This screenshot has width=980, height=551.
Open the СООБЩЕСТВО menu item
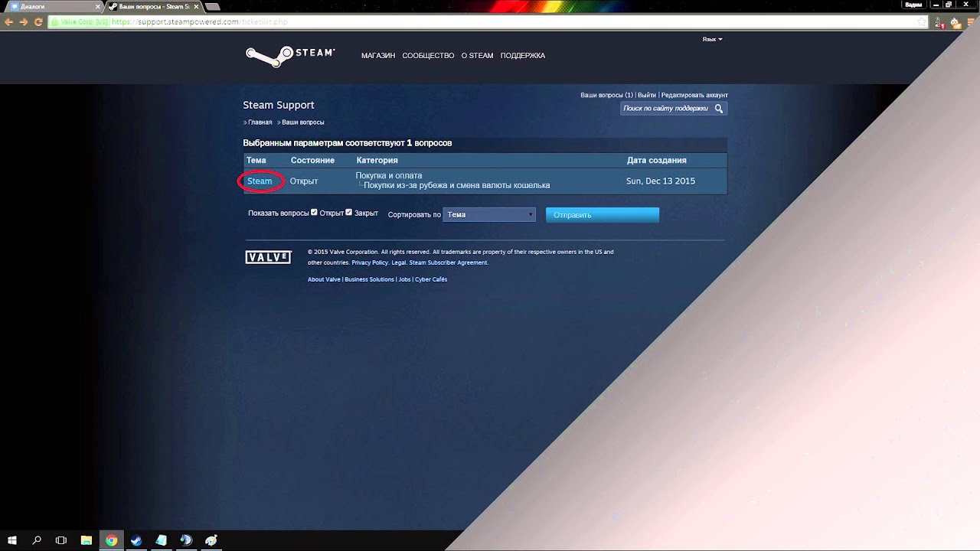point(428,56)
